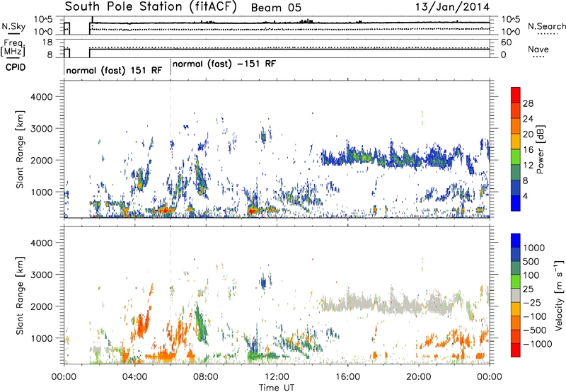Screen dimensions: 566x392
Task: Click the '1000' value on Velocity scale
Action: tap(533, 248)
